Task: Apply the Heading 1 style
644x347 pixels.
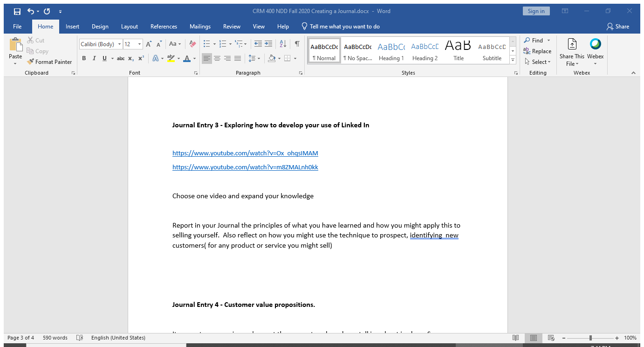Action: (x=391, y=50)
